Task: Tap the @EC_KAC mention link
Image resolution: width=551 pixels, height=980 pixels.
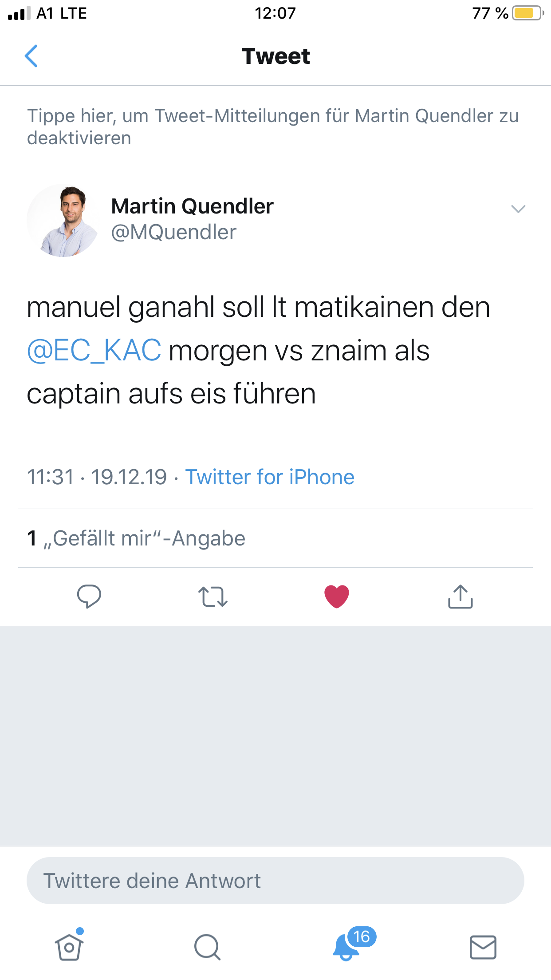Action: tap(94, 350)
